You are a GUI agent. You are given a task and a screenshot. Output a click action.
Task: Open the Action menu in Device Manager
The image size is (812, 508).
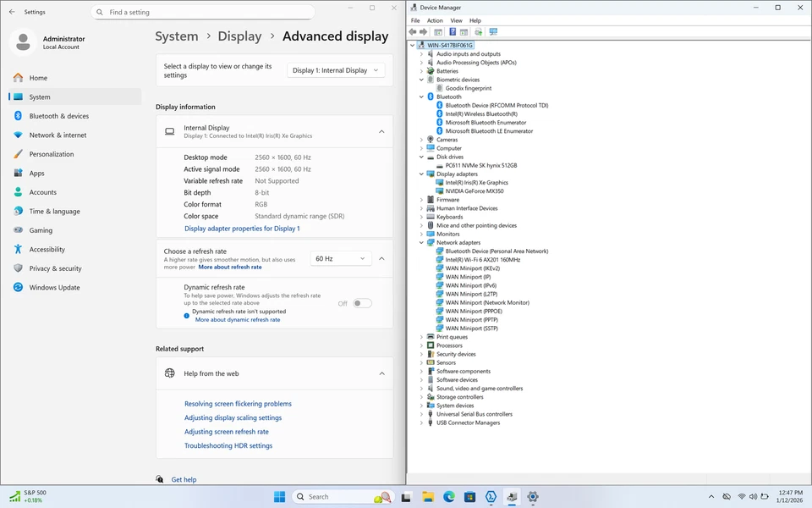pyautogui.click(x=435, y=20)
